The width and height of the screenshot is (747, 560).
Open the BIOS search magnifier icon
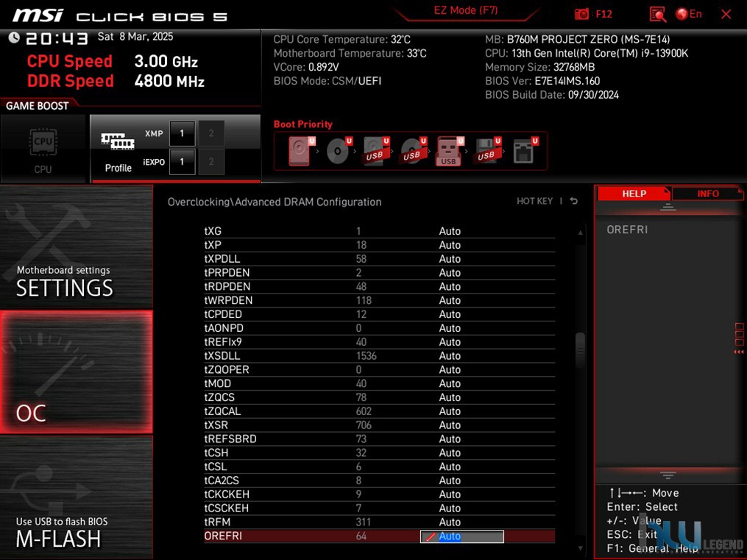point(657,14)
